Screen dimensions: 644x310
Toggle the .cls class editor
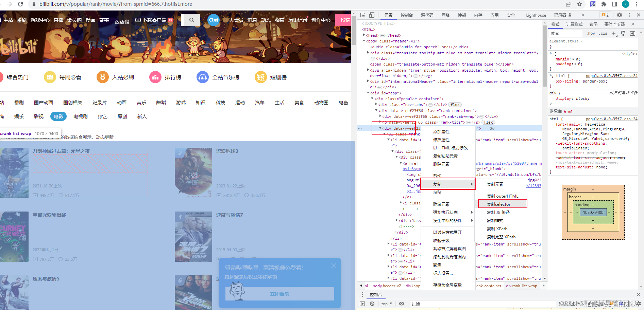pyautogui.click(x=603, y=33)
